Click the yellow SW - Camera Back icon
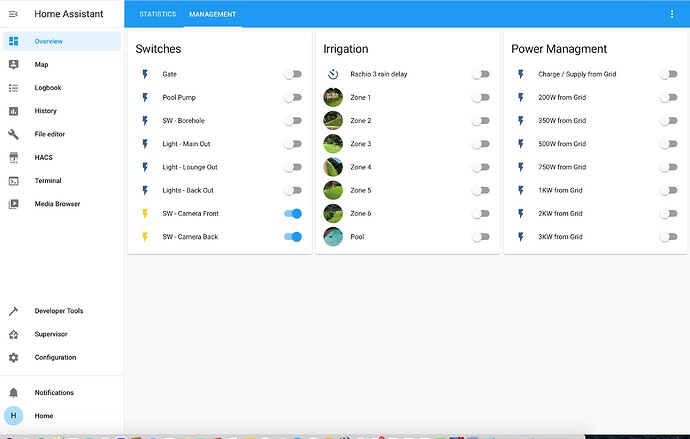This screenshot has height=439, width=690. pyautogui.click(x=145, y=237)
